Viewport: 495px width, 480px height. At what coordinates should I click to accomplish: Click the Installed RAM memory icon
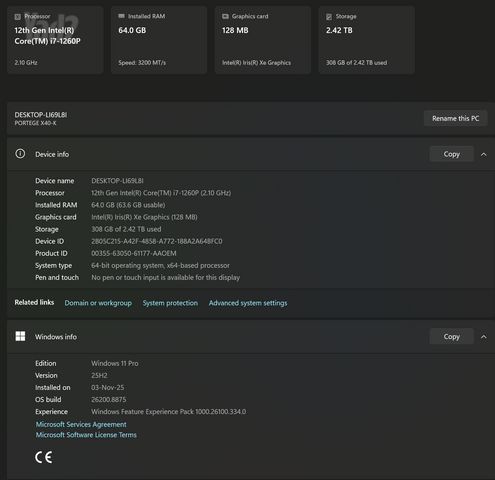(121, 16)
